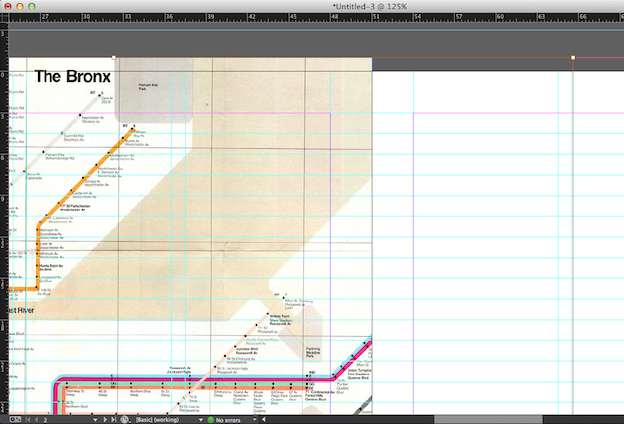The width and height of the screenshot is (624, 424).
Task: Click the green No errors preflight indicator
Action: coord(211,420)
